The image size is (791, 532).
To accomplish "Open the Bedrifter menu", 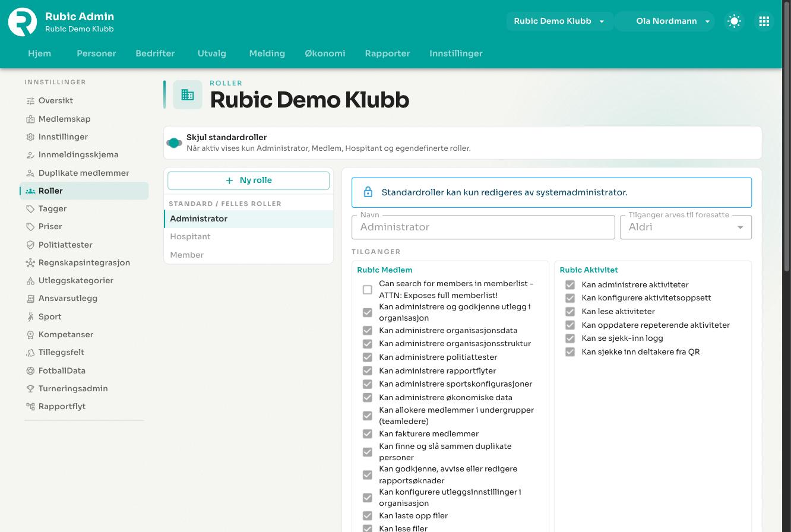I will tap(155, 53).
